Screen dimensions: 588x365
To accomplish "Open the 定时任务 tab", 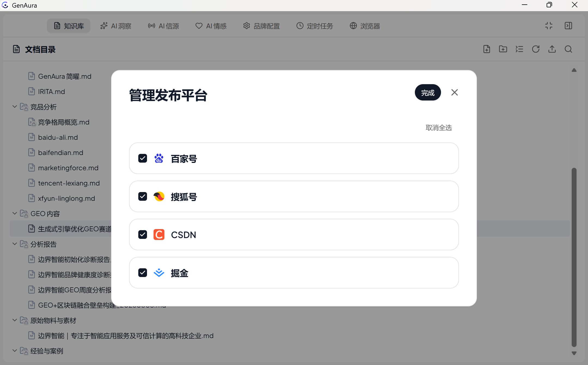I will point(315,26).
